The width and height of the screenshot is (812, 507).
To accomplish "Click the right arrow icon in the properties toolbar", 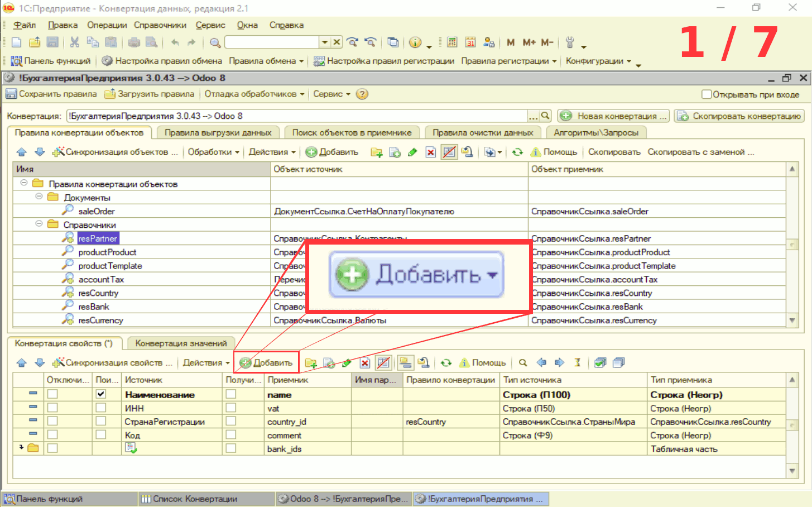I will click(559, 363).
